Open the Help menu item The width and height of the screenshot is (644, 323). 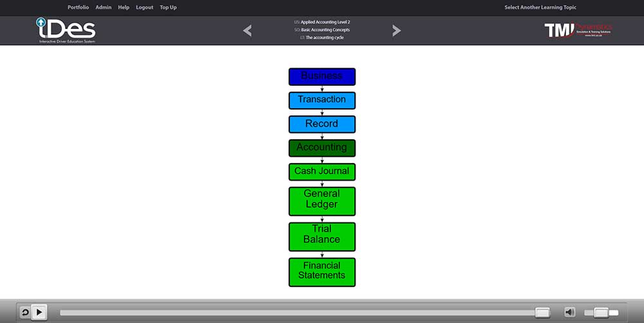click(124, 8)
